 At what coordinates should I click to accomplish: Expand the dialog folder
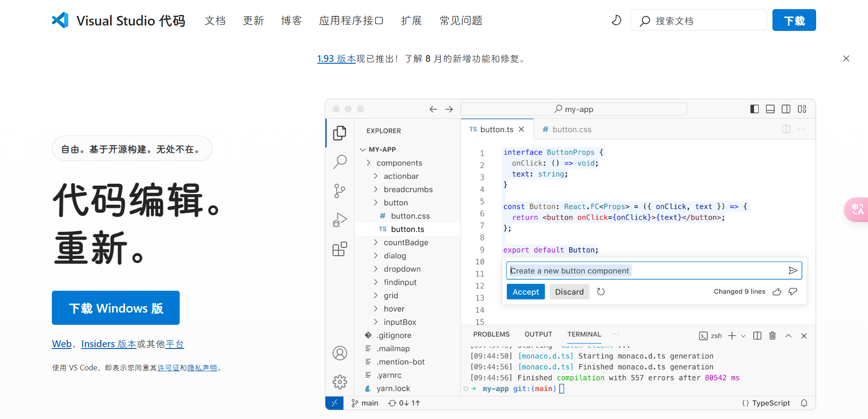[x=376, y=256]
